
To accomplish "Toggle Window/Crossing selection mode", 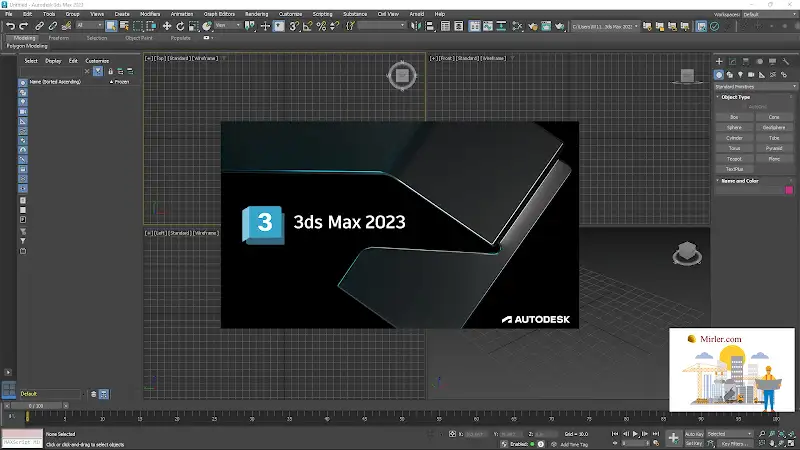I will [151, 26].
